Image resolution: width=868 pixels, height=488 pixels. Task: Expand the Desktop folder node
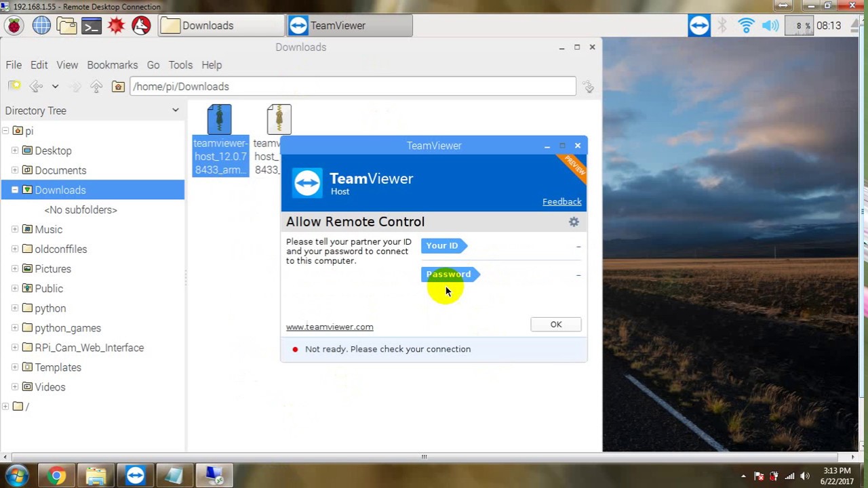[x=15, y=150]
